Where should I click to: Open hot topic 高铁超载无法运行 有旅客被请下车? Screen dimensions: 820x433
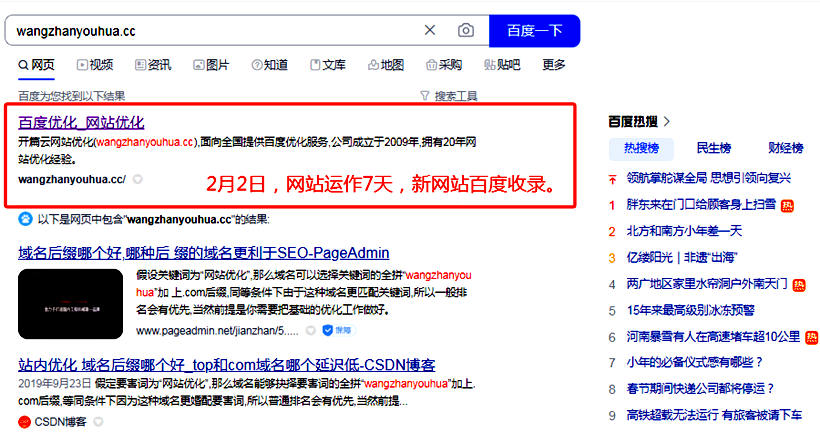pos(714,415)
